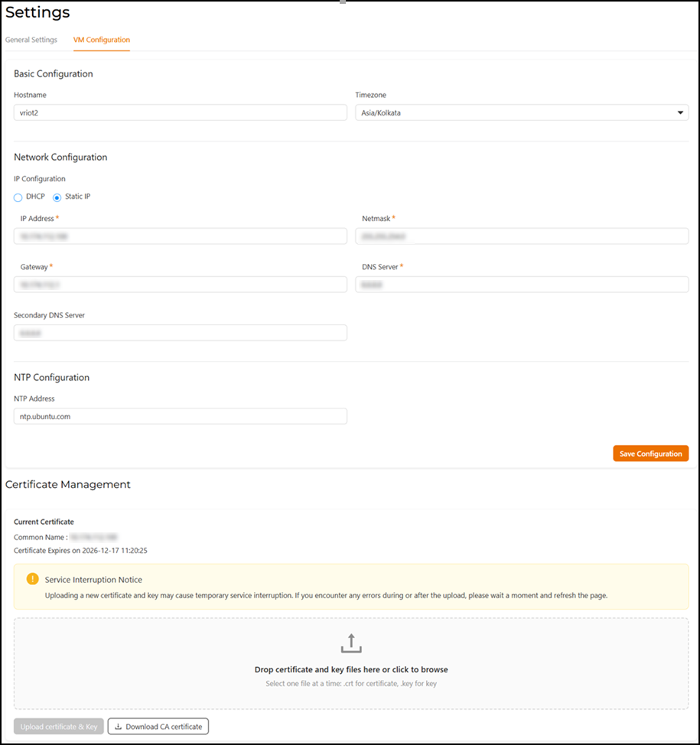The height and width of the screenshot is (745, 700).
Task: Click the Service Interruption Notice title
Action: (x=93, y=580)
